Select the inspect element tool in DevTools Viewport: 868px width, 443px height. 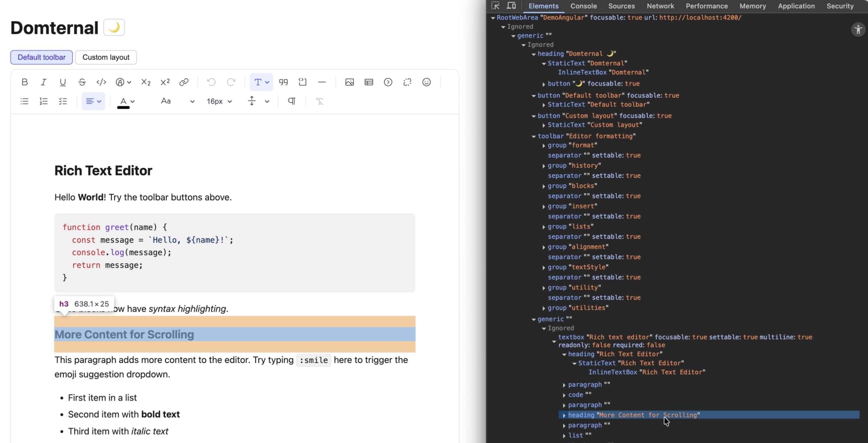[x=495, y=6]
